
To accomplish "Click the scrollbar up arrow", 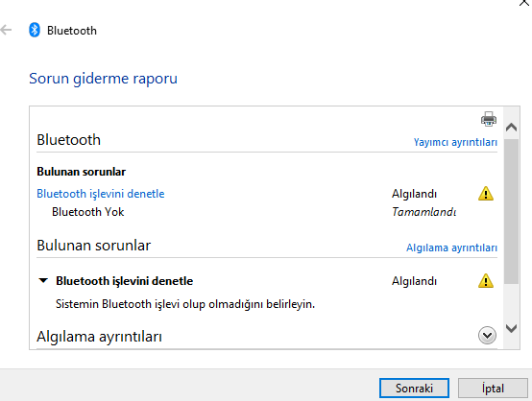I will [511, 128].
